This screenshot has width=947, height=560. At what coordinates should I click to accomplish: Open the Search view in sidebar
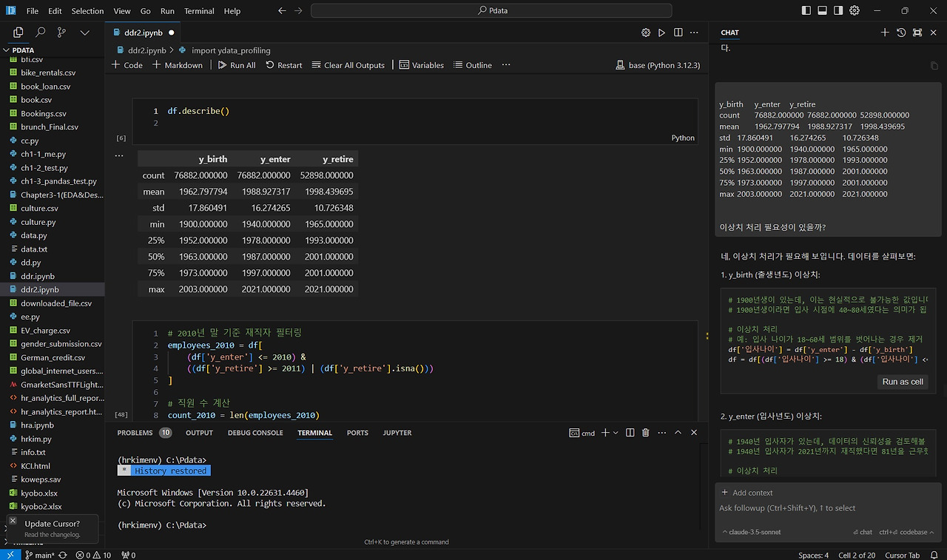(40, 33)
